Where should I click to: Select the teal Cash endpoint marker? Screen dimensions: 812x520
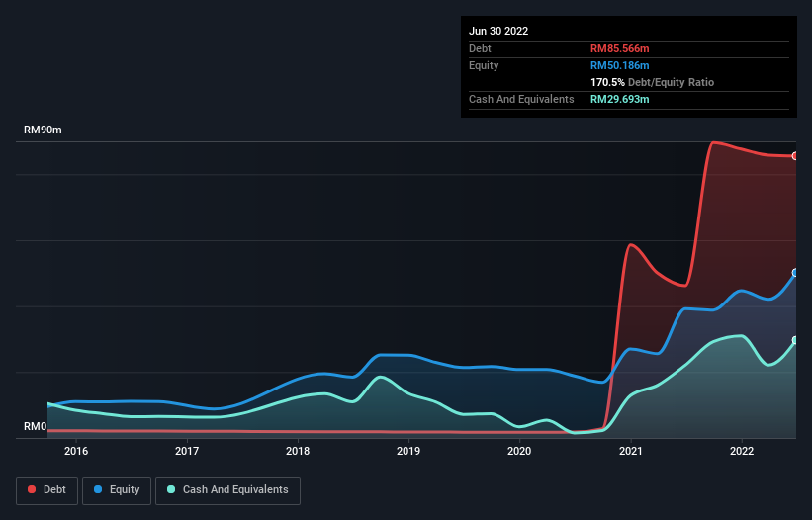click(x=795, y=340)
